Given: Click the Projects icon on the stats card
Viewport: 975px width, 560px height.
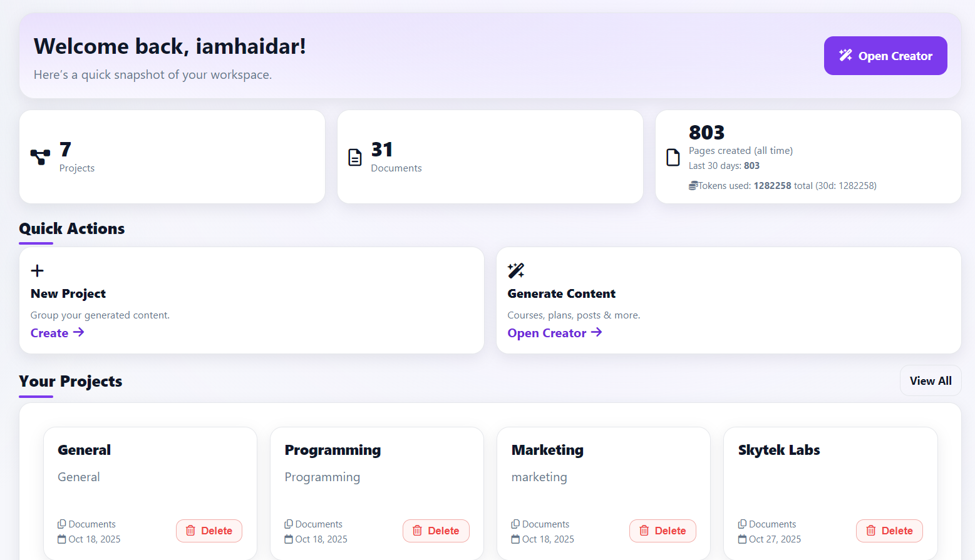Looking at the screenshot, I should pyautogui.click(x=40, y=157).
